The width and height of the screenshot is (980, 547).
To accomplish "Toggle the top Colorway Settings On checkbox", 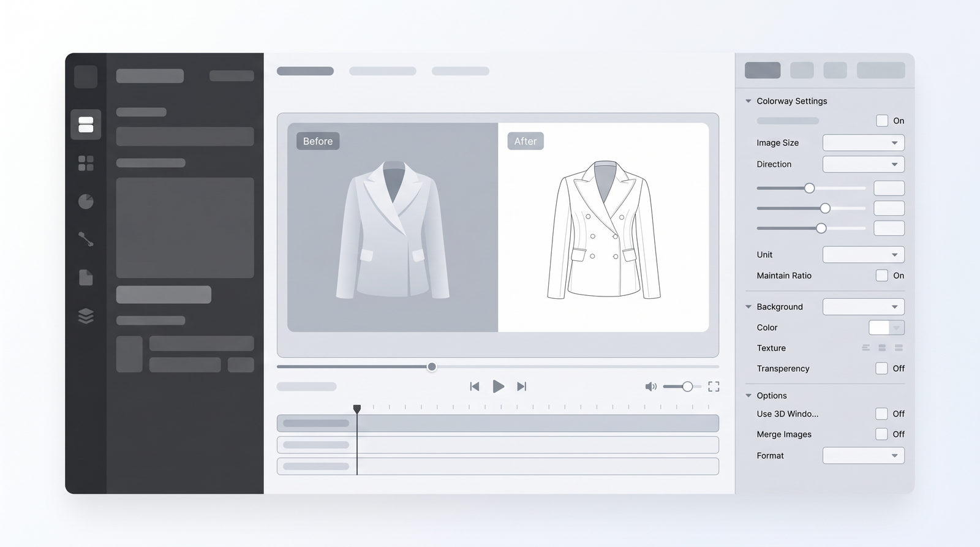I will (882, 121).
